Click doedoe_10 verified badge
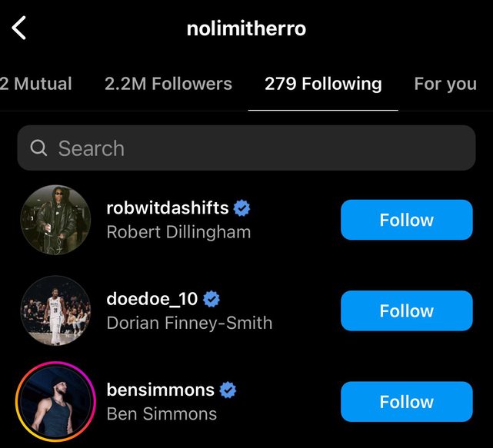The height and width of the screenshot is (448, 493). coord(212,299)
